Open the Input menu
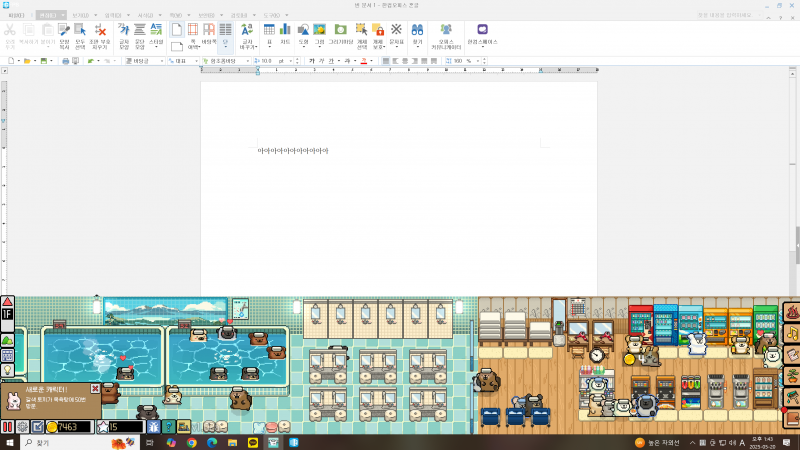The width and height of the screenshot is (800, 450). click(113, 15)
